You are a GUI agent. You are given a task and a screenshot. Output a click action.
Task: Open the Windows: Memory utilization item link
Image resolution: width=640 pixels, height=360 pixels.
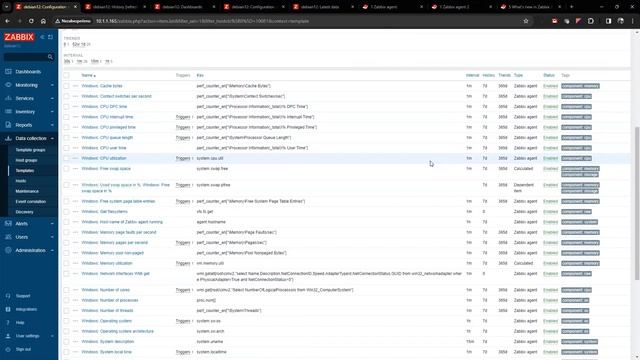coord(107,263)
